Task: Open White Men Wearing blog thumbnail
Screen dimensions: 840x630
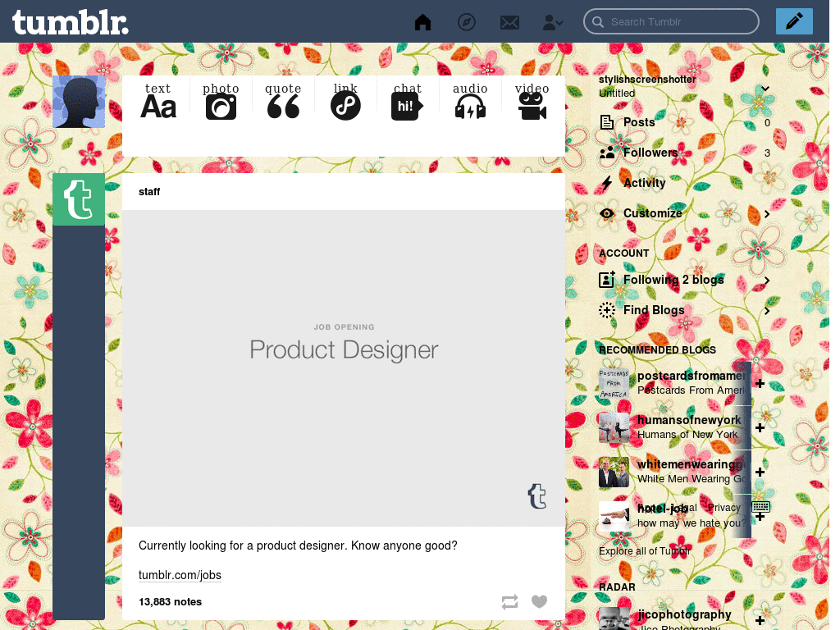Action: coord(614,472)
